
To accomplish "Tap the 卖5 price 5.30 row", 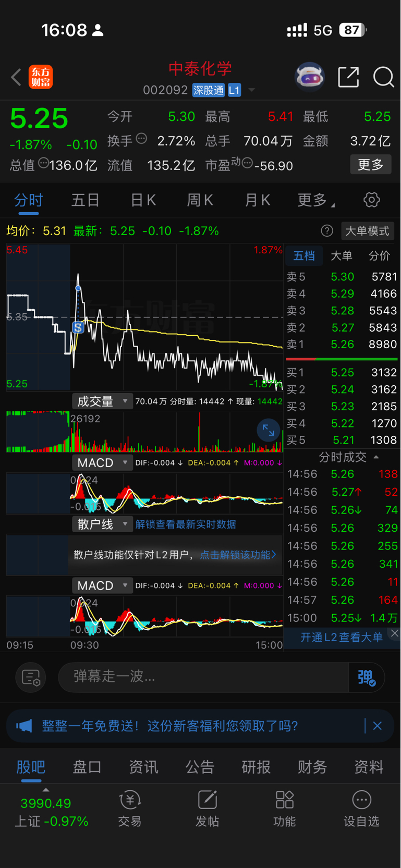I will [342, 277].
